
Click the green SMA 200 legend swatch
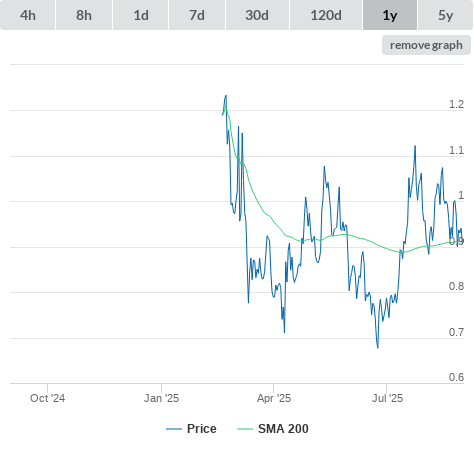[245, 429]
